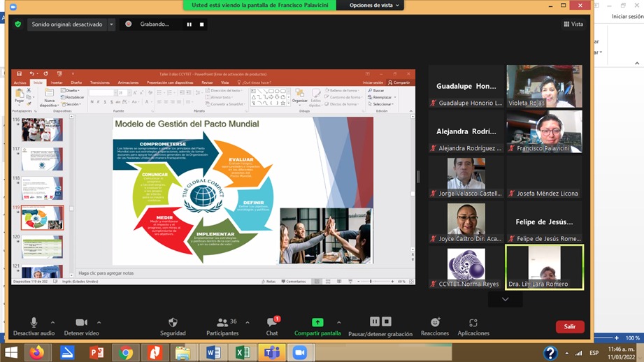Switch to the Transiciones ribbon tab
644x362 pixels.
tap(100, 82)
